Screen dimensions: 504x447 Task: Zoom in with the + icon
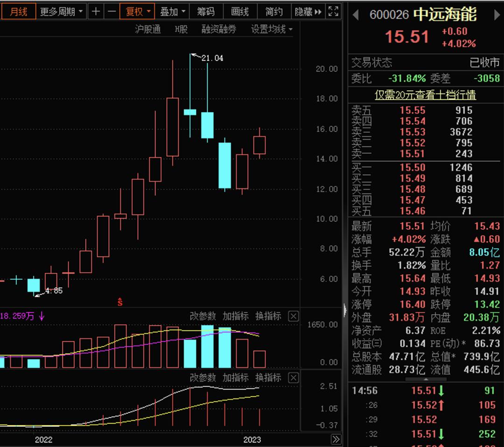point(96,11)
